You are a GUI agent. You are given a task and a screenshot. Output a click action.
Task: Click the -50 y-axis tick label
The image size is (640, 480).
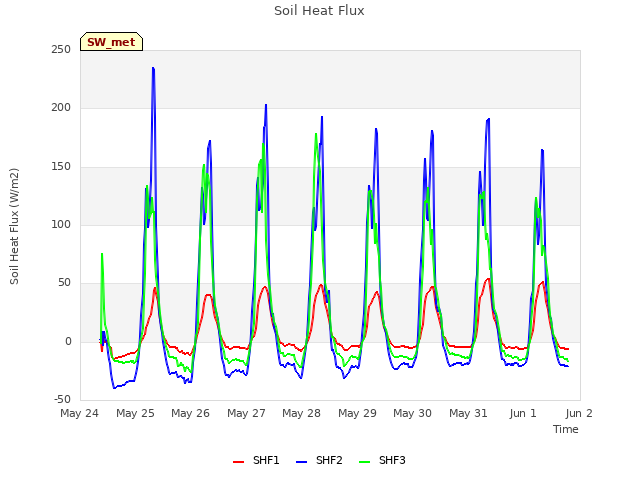coord(62,399)
